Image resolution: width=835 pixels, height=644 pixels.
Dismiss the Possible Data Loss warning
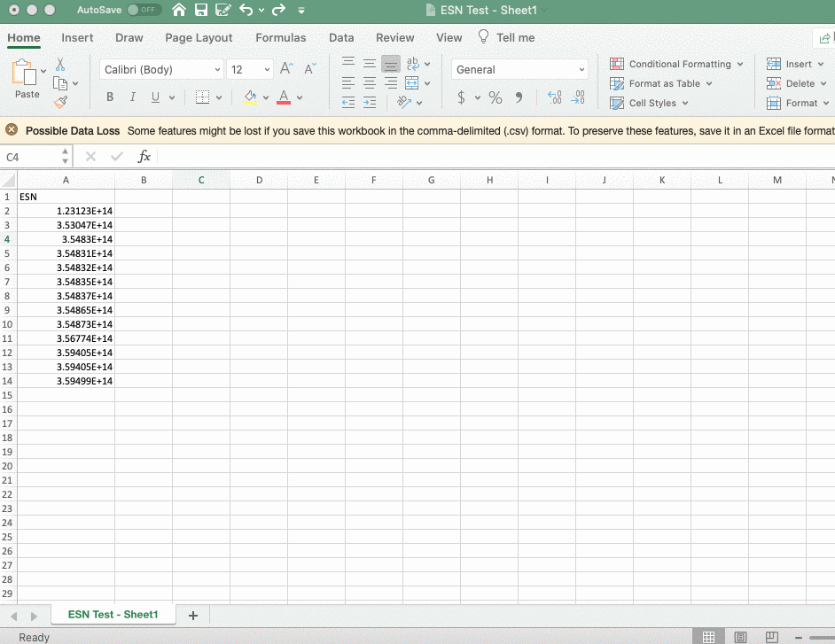[12, 130]
